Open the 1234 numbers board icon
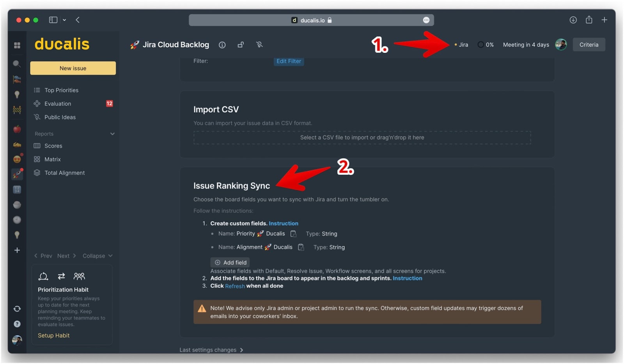Viewport: 624px width, 364px height. point(17,190)
